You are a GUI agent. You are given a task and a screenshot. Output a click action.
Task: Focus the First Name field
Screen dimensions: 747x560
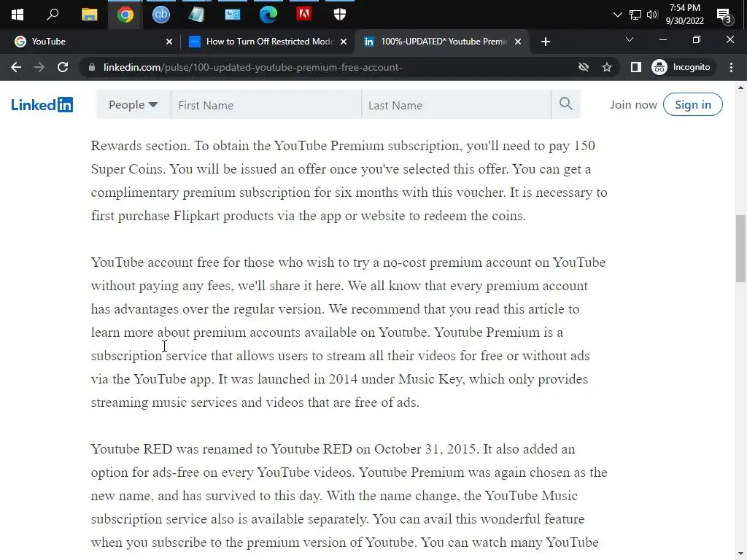[266, 105]
